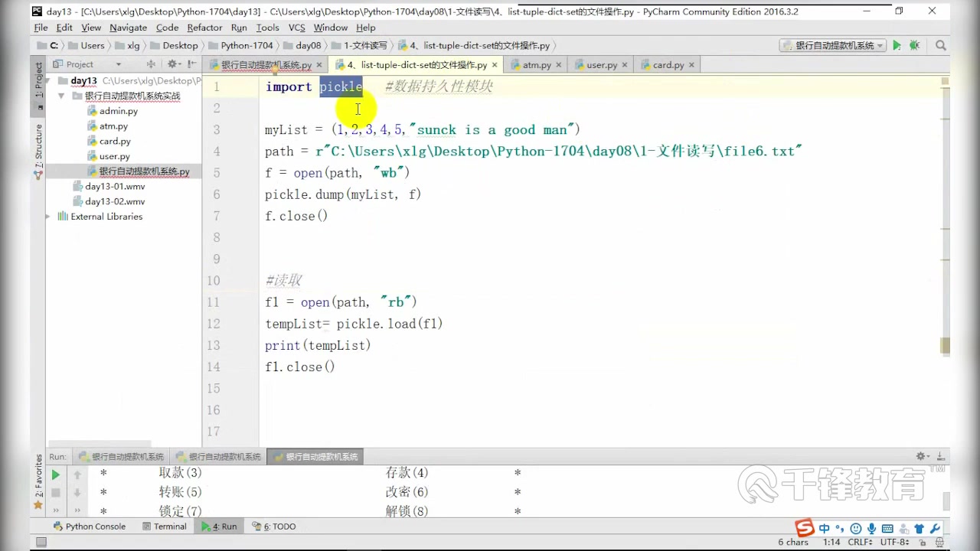This screenshot has width=980, height=551.
Task: Click Python-1704 in navigation breadcrumb
Action: [x=240, y=45]
